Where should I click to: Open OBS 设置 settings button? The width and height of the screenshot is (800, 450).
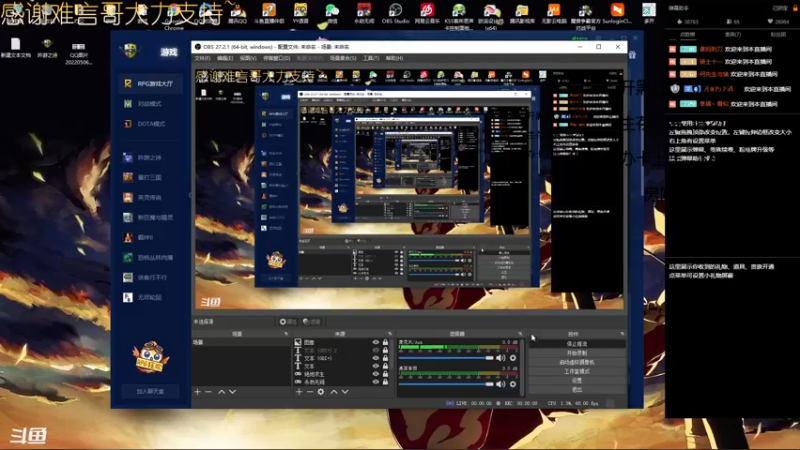[x=577, y=381]
